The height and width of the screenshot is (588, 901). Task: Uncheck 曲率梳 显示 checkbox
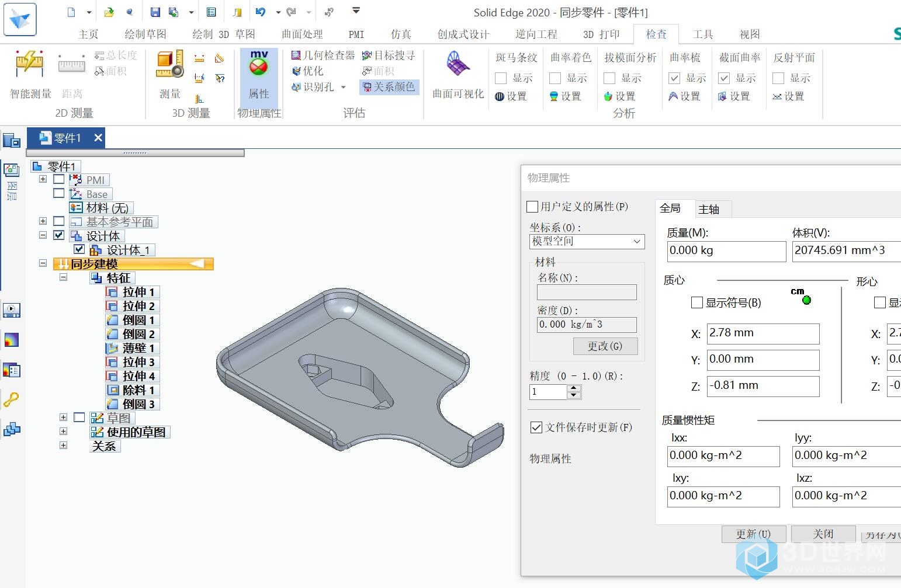click(x=674, y=78)
